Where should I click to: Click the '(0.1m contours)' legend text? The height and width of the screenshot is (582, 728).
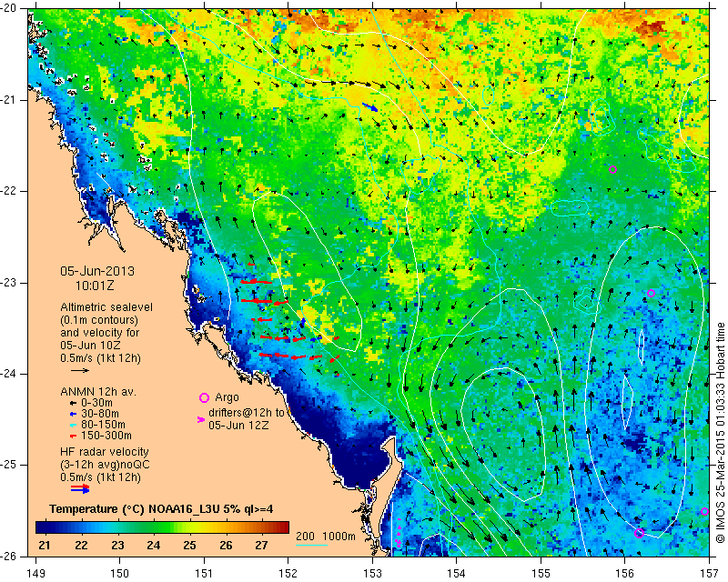pos(99,320)
